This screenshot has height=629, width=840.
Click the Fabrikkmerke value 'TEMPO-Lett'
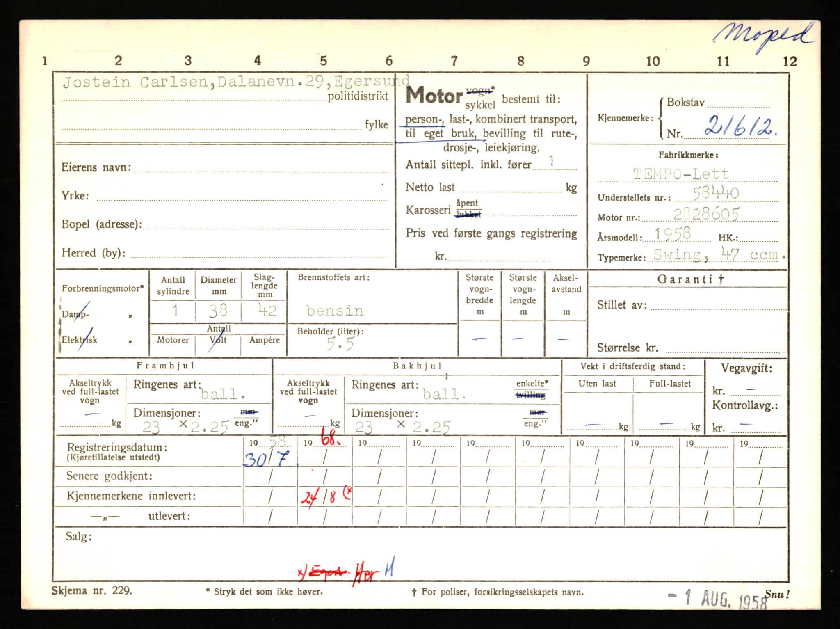(680, 174)
